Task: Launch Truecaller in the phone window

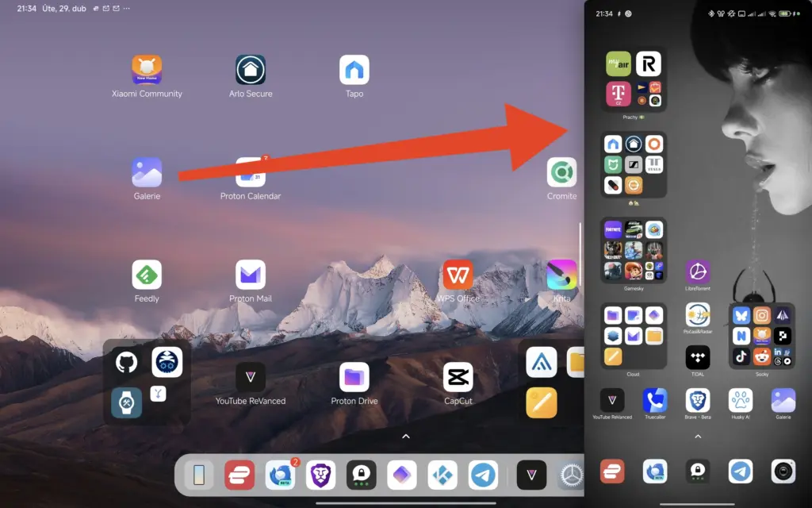Action: [x=655, y=400]
